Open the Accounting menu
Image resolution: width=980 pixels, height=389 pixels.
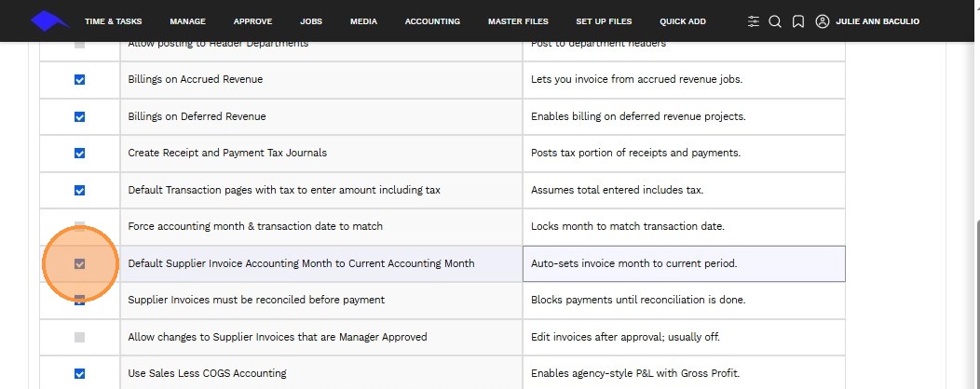[432, 21]
